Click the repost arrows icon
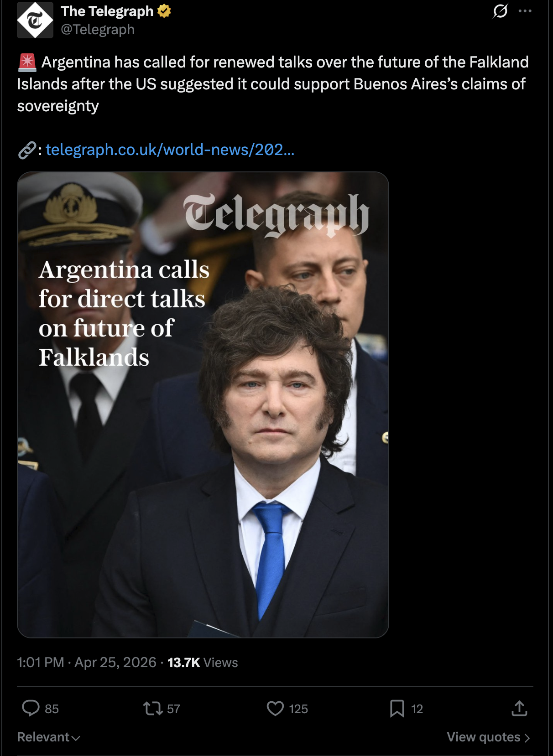Image resolution: width=553 pixels, height=756 pixels. [x=152, y=708]
